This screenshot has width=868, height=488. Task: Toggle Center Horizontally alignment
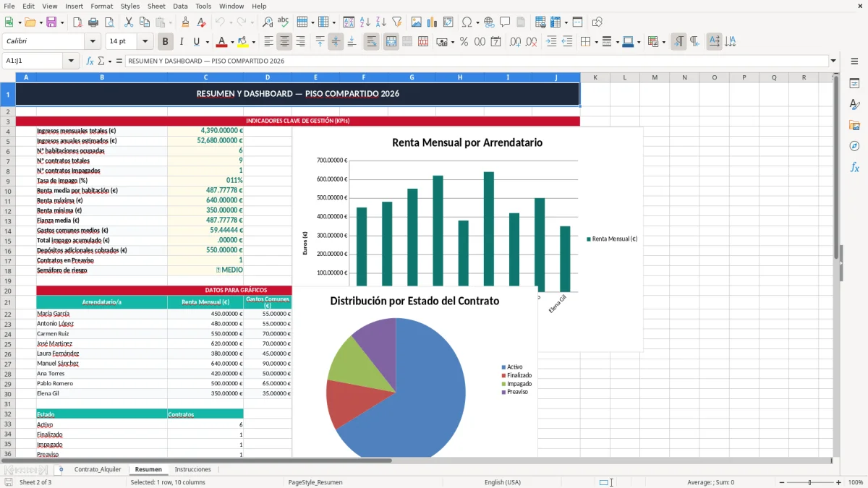click(284, 42)
